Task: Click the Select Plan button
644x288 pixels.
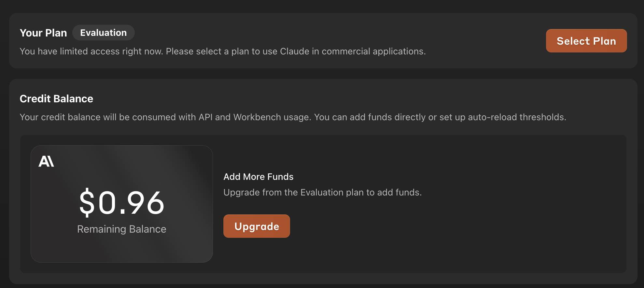Action: click(586, 41)
